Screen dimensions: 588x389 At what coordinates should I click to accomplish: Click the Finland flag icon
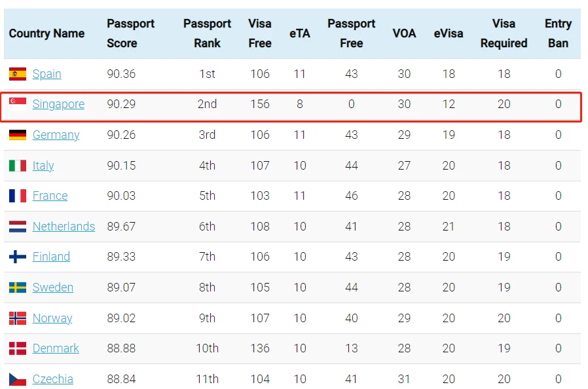18,257
